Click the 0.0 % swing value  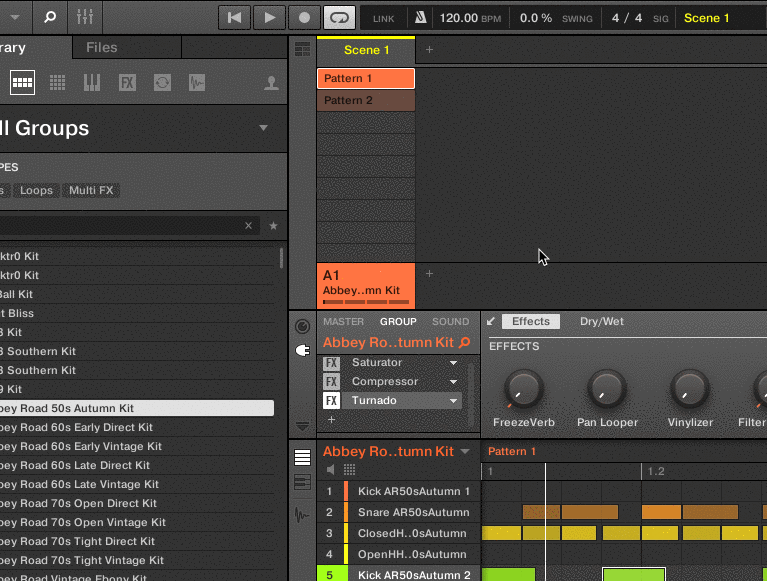click(536, 18)
